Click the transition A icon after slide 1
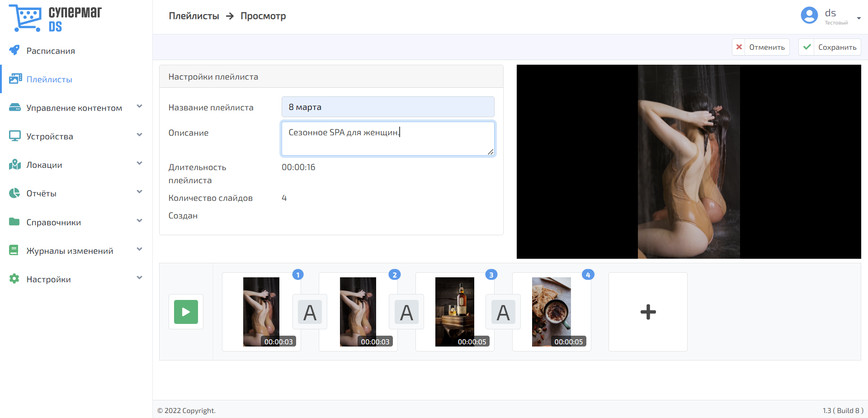868x418 pixels. click(310, 312)
